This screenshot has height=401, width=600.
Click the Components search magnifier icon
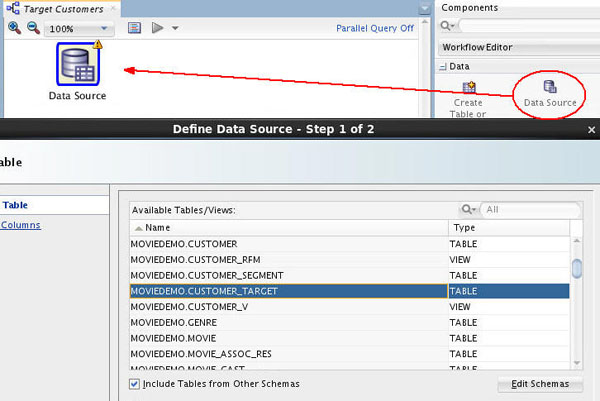click(x=447, y=26)
